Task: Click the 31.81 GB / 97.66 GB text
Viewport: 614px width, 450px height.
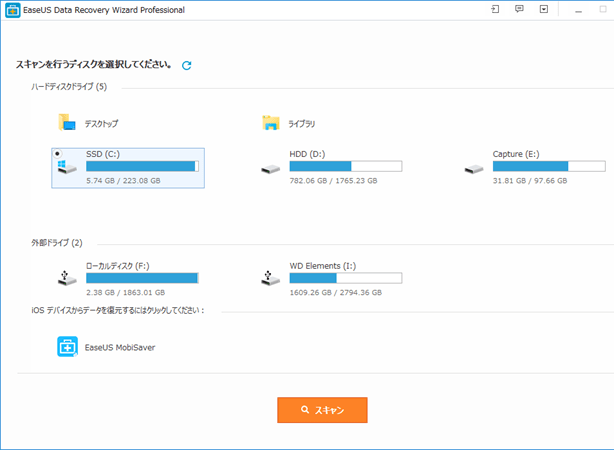Action: (x=530, y=181)
